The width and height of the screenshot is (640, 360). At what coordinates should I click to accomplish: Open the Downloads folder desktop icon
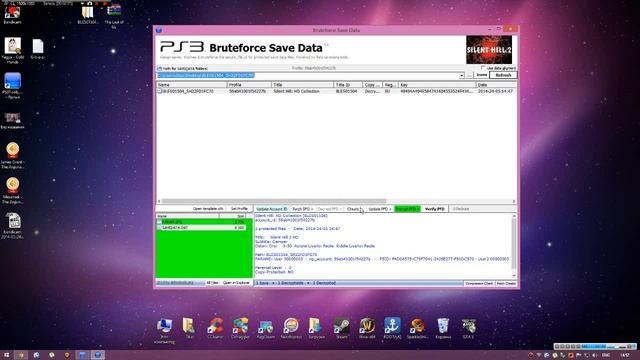[316, 329]
